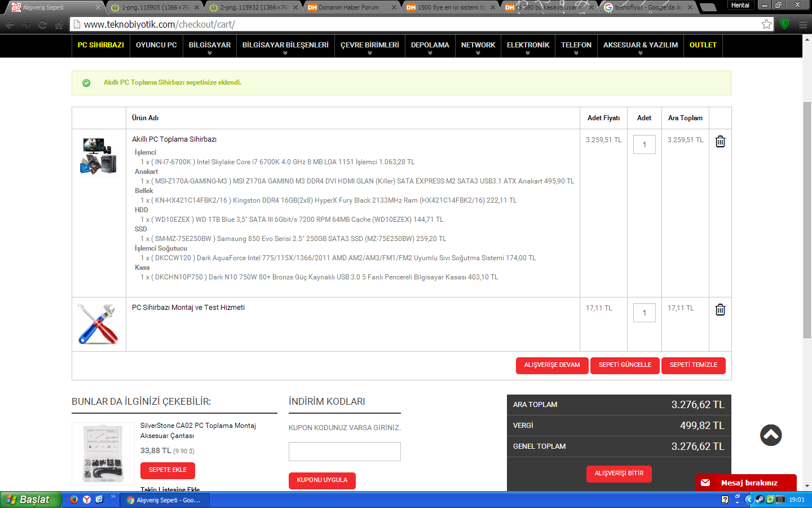Reload the page
The width and height of the screenshot is (812, 508).
click(x=42, y=24)
